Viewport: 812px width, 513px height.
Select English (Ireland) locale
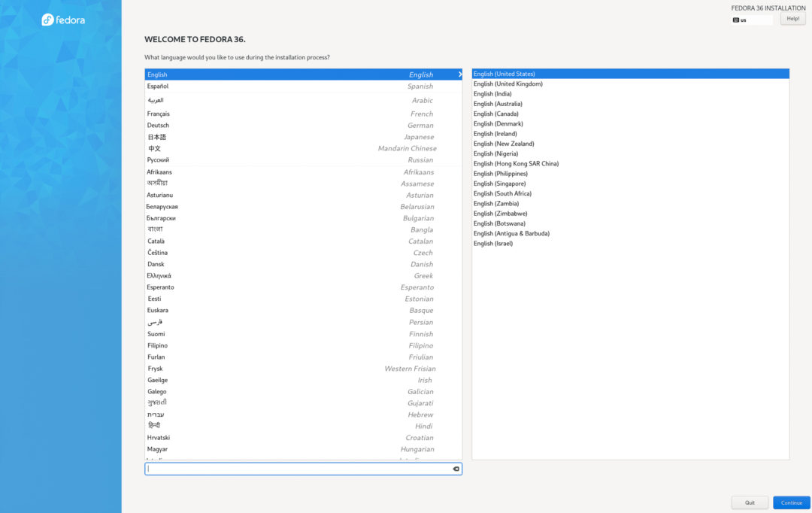coord(630,134)
